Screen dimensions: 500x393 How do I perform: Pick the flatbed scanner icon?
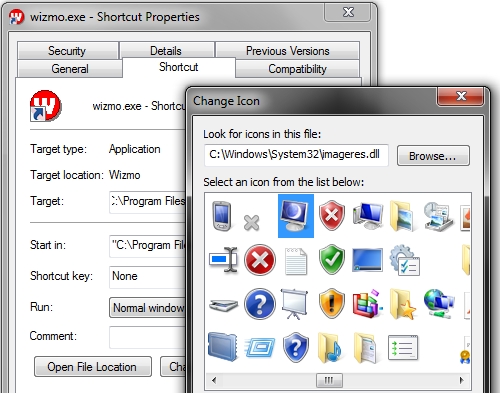pos(223,305)
